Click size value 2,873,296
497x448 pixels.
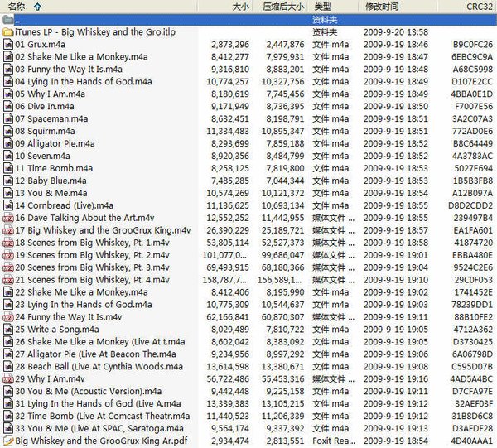pyautogui.click(x=230, y=45)
